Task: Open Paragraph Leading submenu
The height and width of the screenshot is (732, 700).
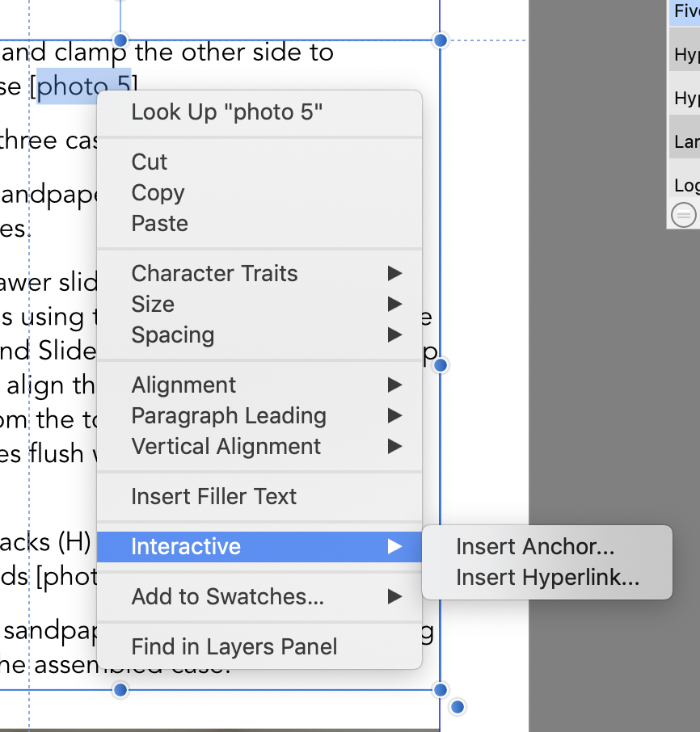Action: 259,416
